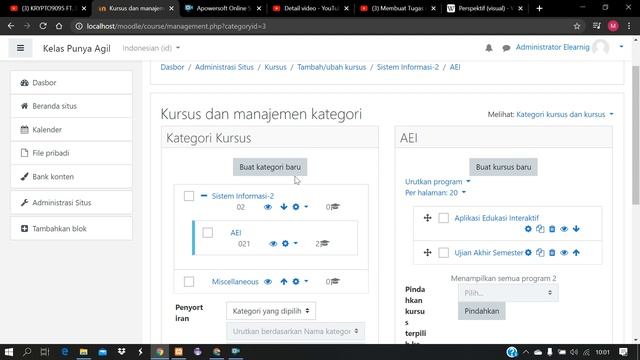This screenshot has width=640, height=360.
Task: Copy the Aplikasi Edukasi Interaktif course
Action: click(540, 229)
